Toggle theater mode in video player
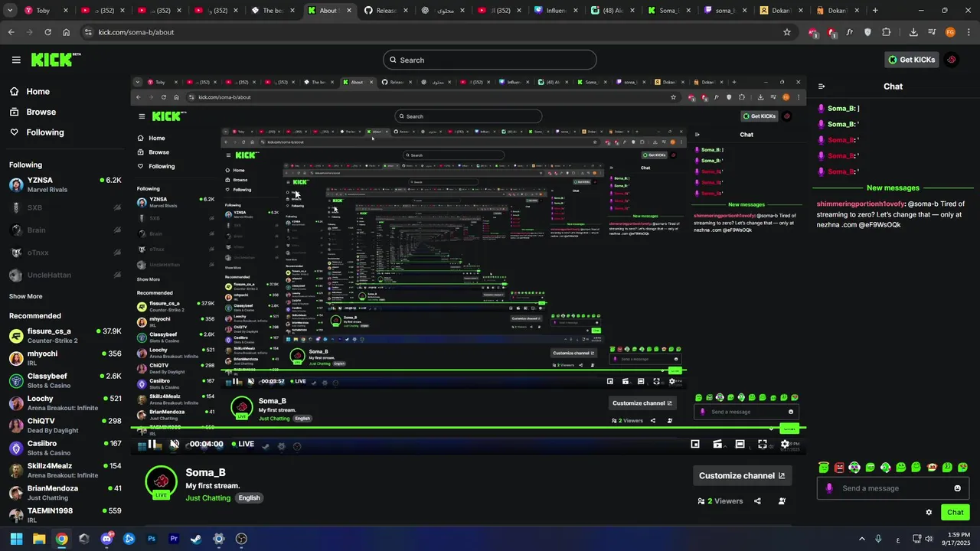 click(740, 444)
